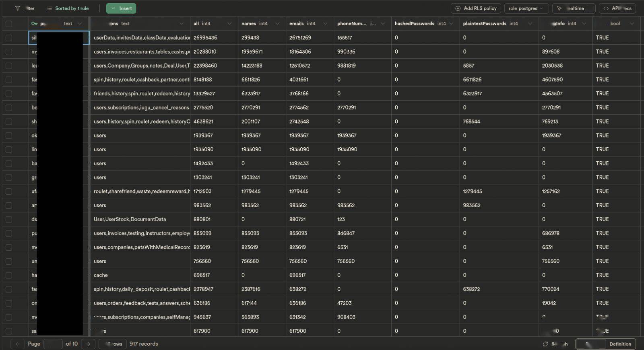
Task: Open Add RLS policy
Action: click(476, 8)
